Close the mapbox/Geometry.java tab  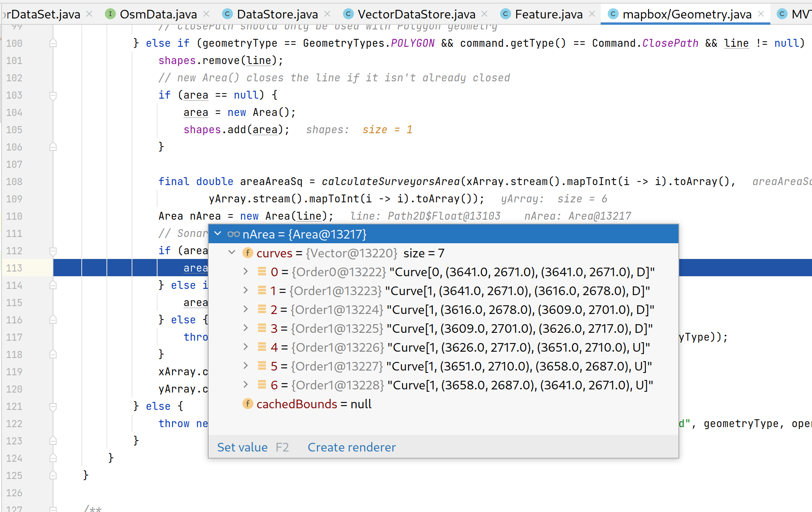(x=761, y=14)
